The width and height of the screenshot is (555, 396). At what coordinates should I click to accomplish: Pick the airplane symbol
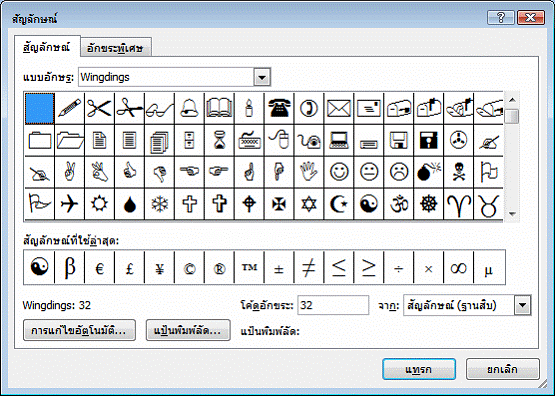[69, 204]
